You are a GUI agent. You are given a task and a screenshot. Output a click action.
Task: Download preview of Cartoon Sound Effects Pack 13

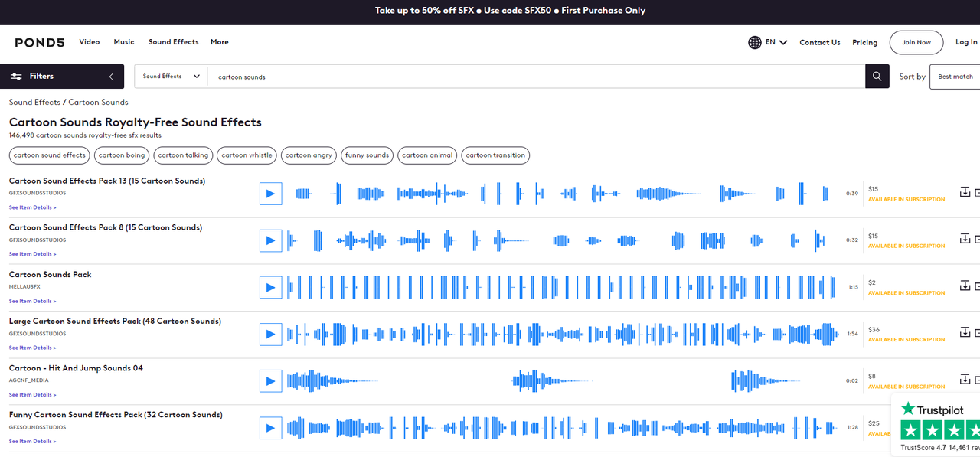pos(964,192)
